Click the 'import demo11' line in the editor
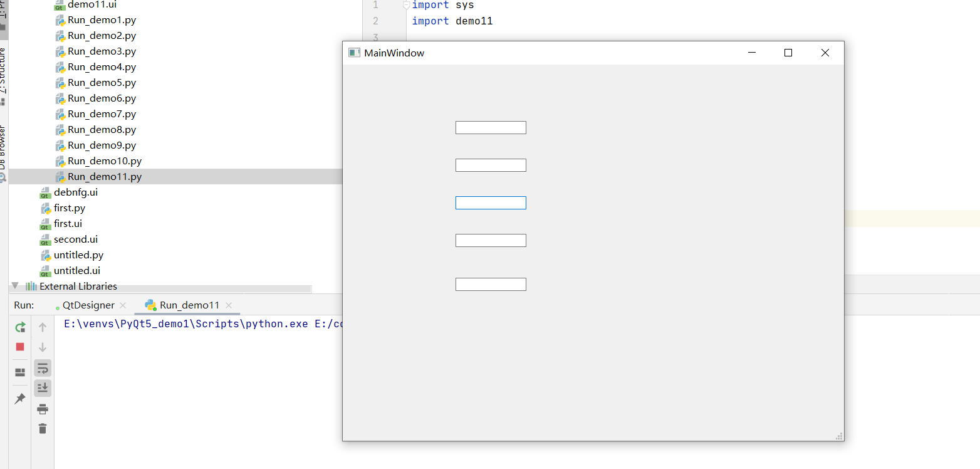 (452, 21)
